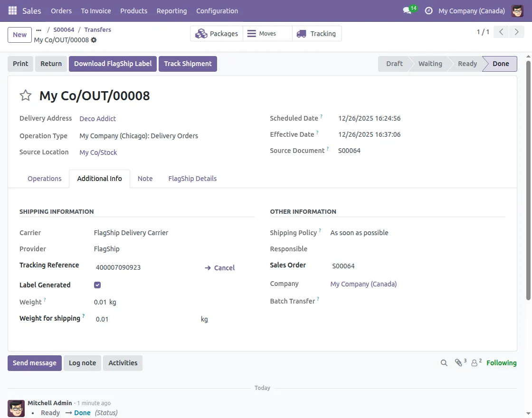The height and width of the screenshot is (418, 532).
Task: Toggle the Label Generated checkbox
Action: [97, 285]
